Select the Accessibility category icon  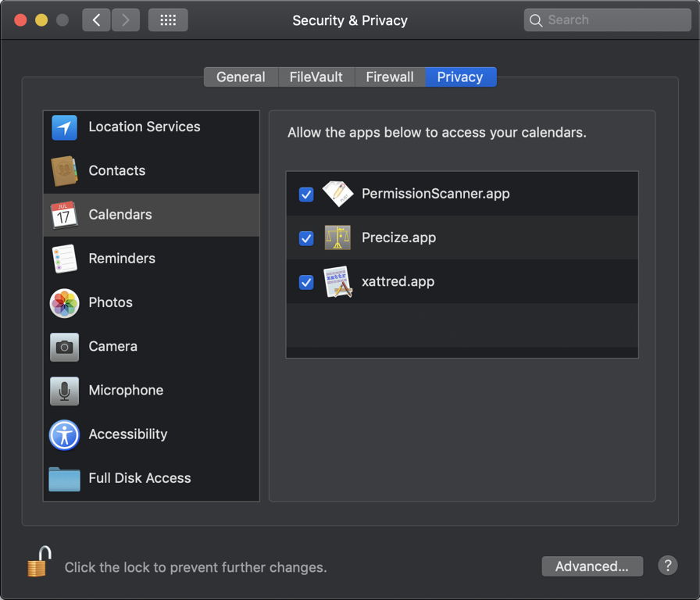click(64, 434)
